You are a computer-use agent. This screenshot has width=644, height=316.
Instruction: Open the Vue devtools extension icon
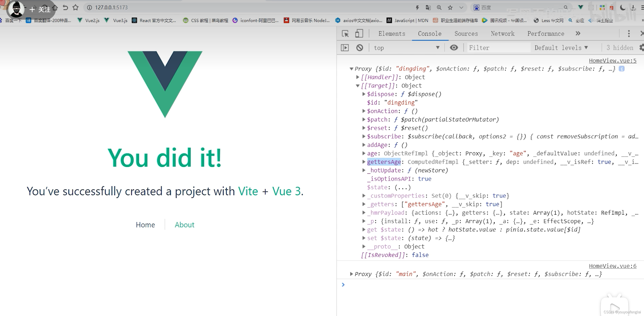coord(581,7)
